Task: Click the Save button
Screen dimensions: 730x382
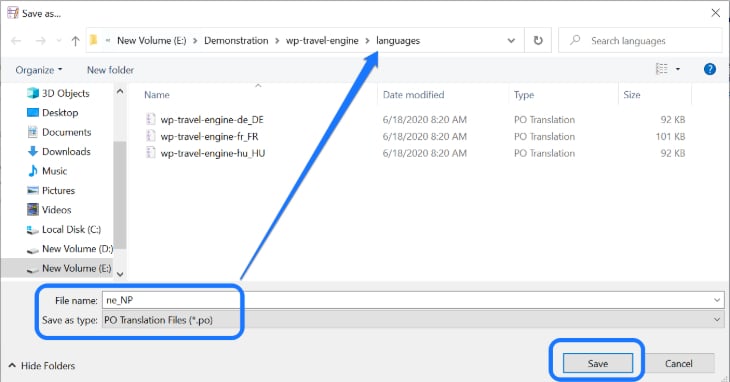Action: click(598, 363)
